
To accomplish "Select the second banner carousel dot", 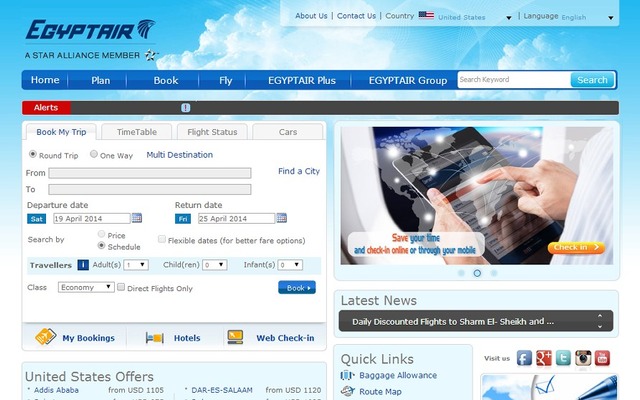I will [477, 273].
